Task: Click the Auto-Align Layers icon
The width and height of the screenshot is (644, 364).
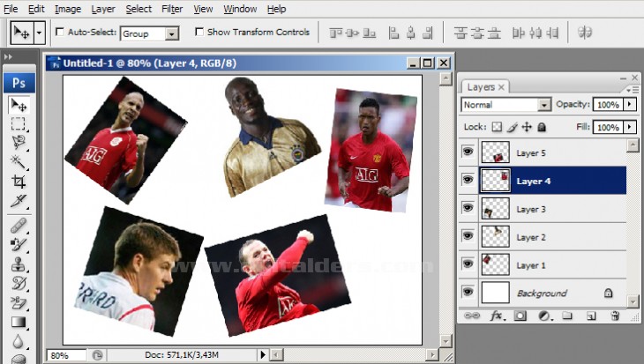Action: pos(584,32)
